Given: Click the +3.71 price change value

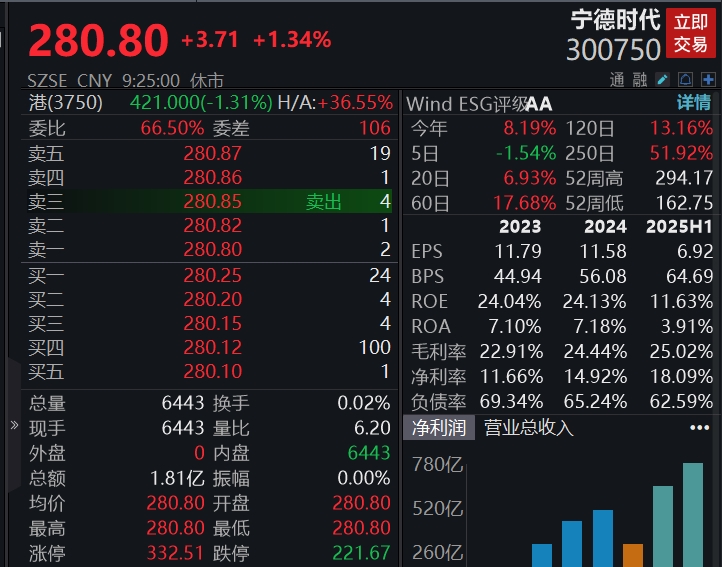Looking at the screenshot, I should pos(210,40).
